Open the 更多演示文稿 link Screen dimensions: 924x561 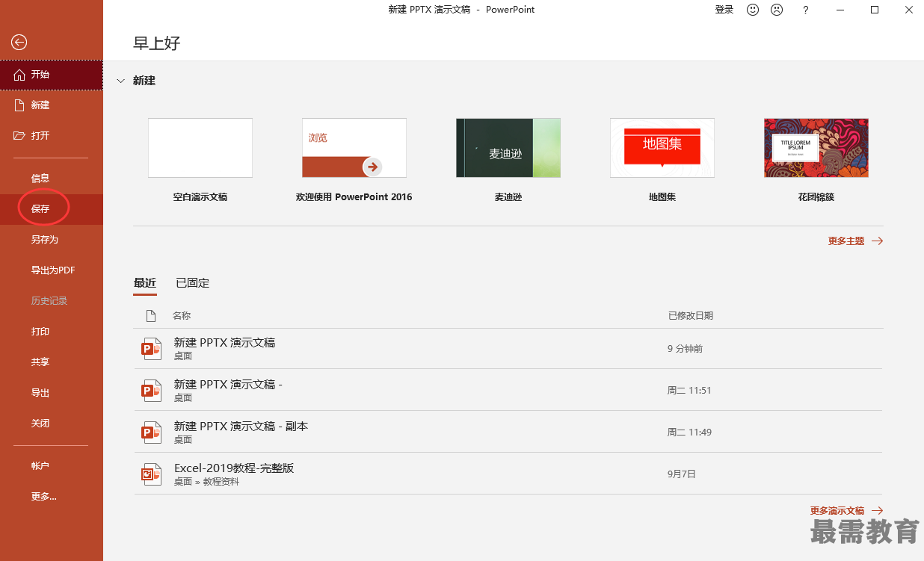(846, 511)
